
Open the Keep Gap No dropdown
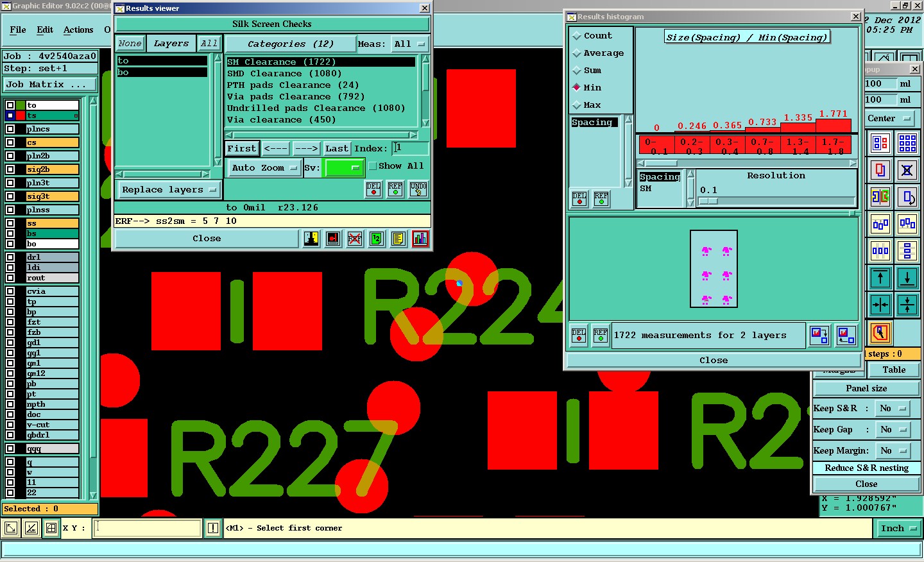coord(893,430)
